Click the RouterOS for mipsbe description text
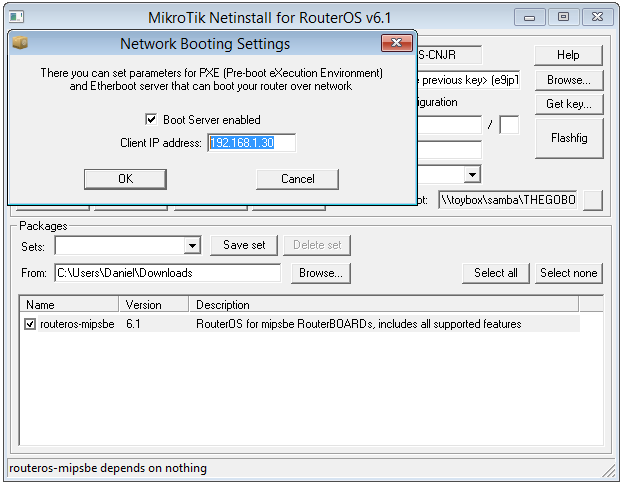This screenshot has width=621, height=484. coord(358,324)
